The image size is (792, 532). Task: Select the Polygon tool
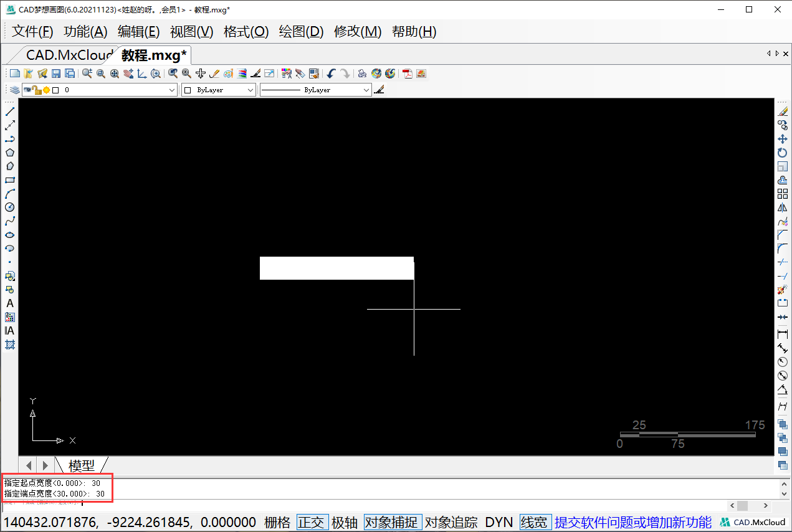[10, 152]
